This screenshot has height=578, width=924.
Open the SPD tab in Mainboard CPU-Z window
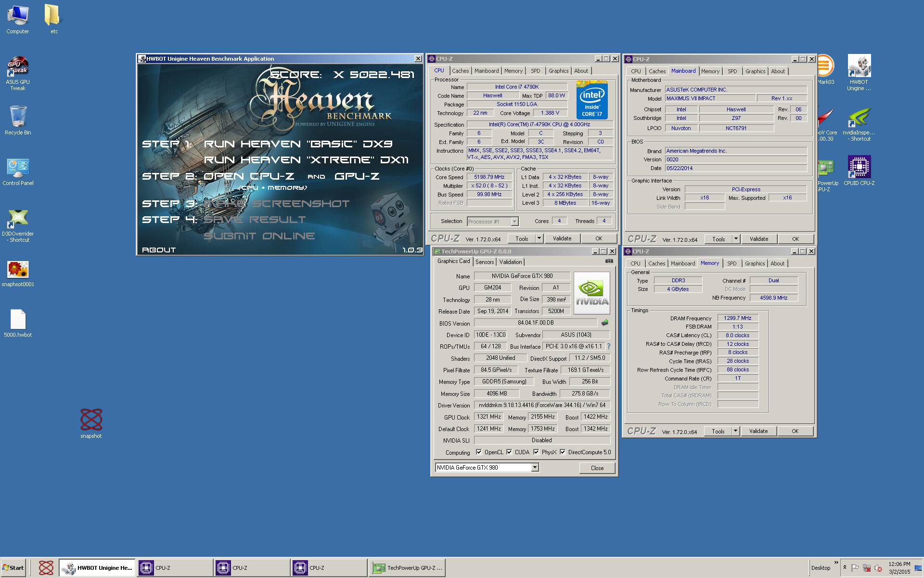(x=732, y=71)
